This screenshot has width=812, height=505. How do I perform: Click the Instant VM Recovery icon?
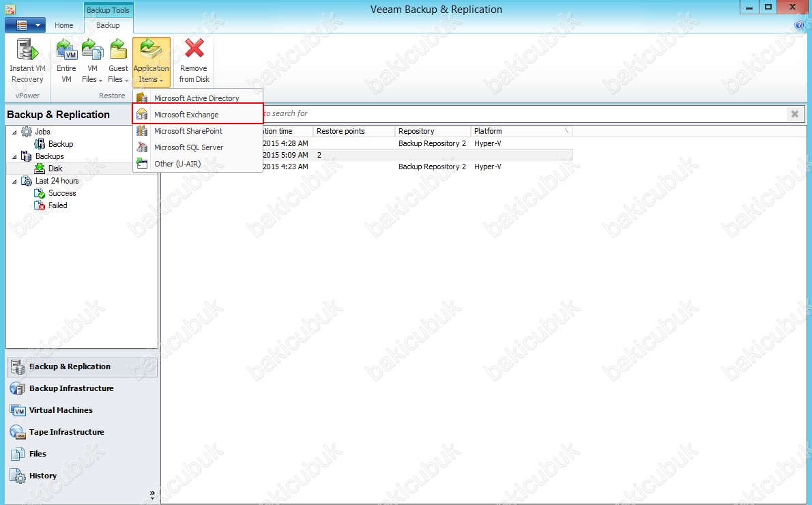pos(27,50)
